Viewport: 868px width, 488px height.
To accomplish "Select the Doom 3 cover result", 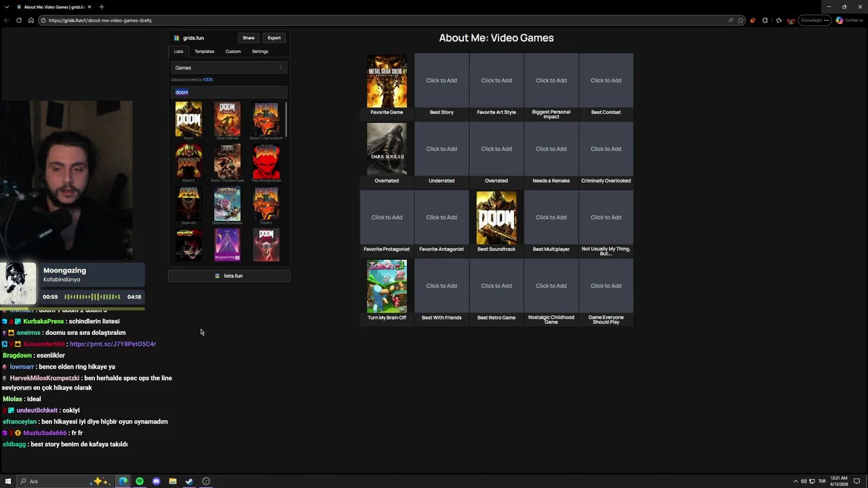I will [x=189, y=161].
